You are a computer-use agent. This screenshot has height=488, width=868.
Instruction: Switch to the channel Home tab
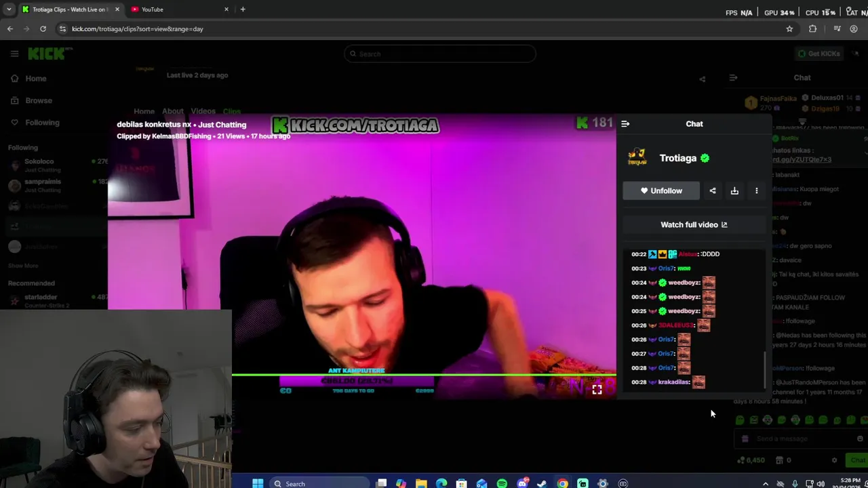144,111
